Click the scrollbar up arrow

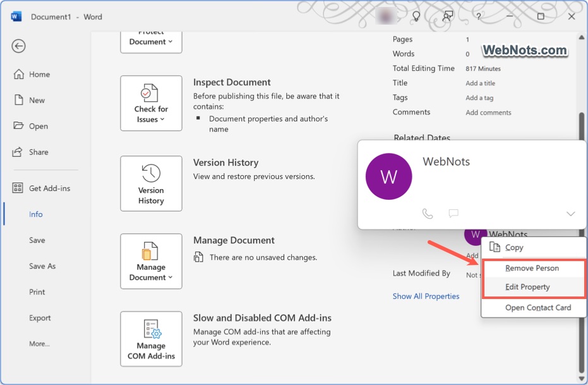[x=581, y=37]
